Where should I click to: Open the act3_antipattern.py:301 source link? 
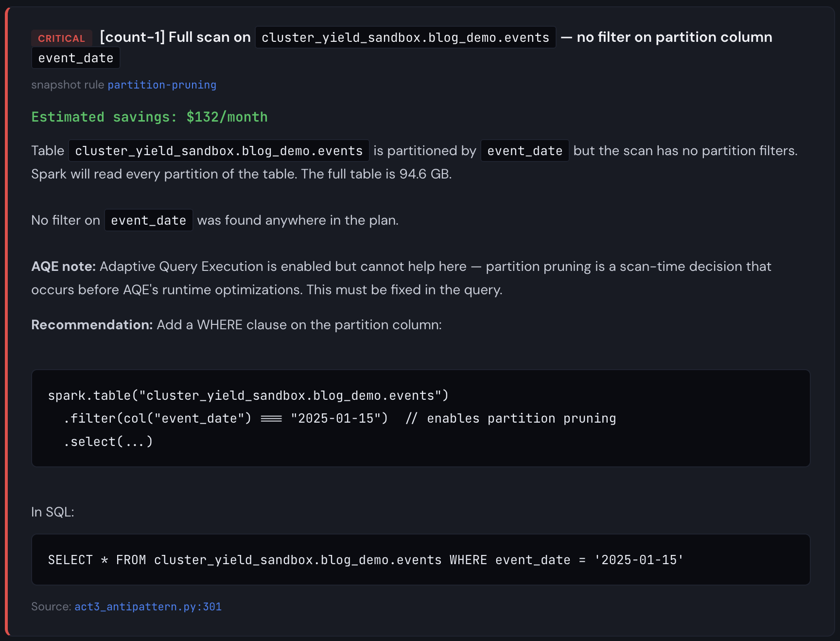pyautogui.click(x=148, y=606)
